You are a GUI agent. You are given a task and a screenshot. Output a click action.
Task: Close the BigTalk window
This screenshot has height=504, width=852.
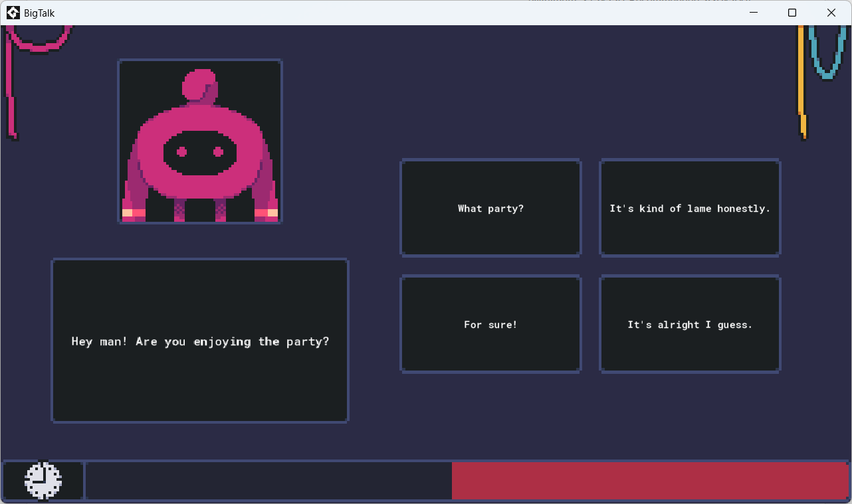coord(831,13)
